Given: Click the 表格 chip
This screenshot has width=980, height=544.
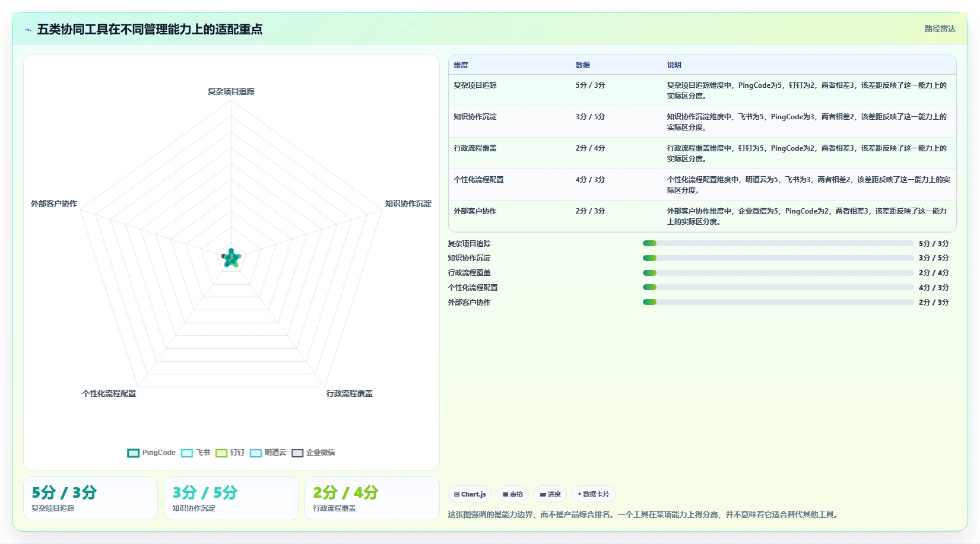Looking at the screenshot, I should point(513,494).
